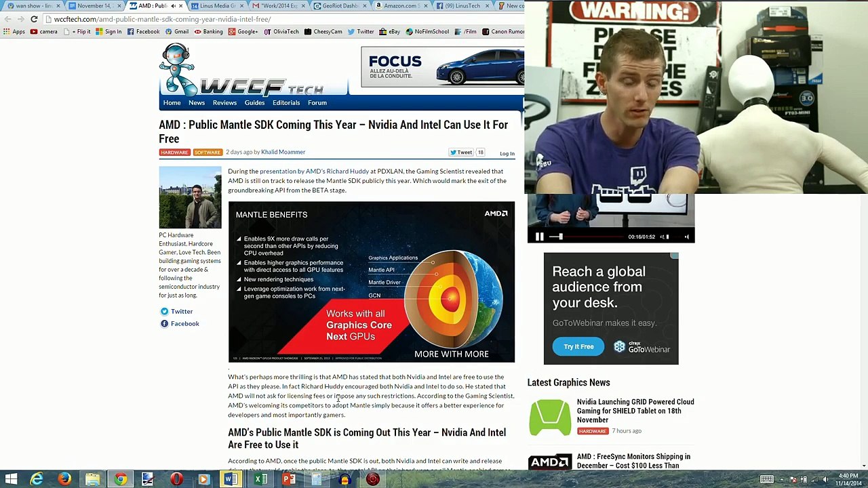Open the Canon Rumors bookmark
The image size is (868, 488).
pyautogui.click(x=503, y=32)
